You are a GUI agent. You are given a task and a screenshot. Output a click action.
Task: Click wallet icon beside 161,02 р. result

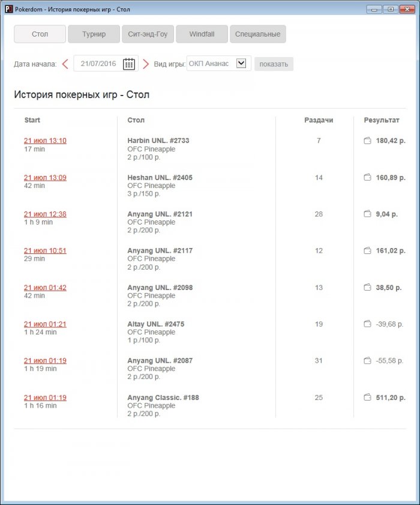click(x=367, y=250)
